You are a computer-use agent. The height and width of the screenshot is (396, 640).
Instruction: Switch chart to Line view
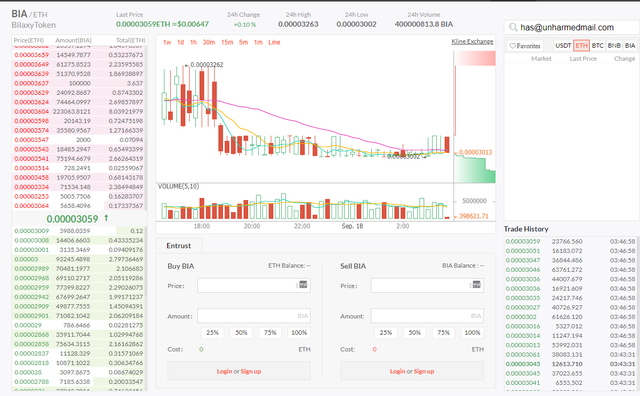[x=274, y=42]
